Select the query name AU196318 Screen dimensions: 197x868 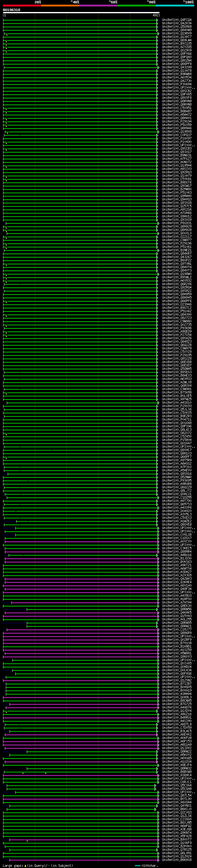pyautogui.click(x=11, y=10)
